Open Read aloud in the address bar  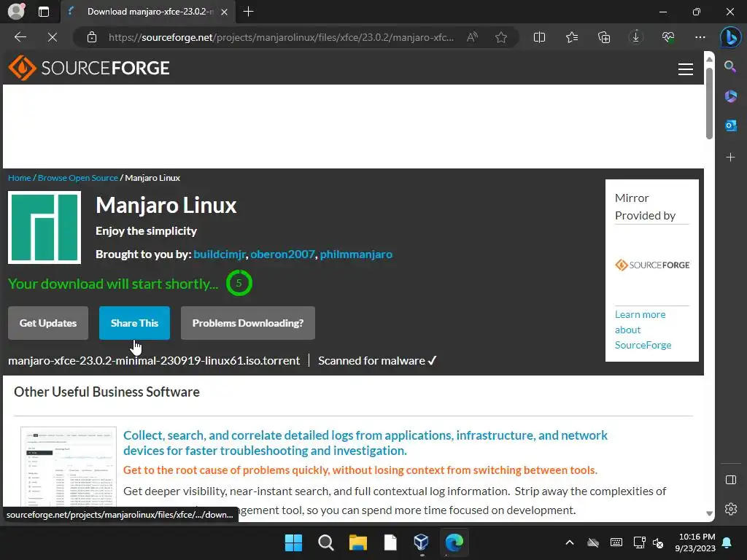click(472, 37)
